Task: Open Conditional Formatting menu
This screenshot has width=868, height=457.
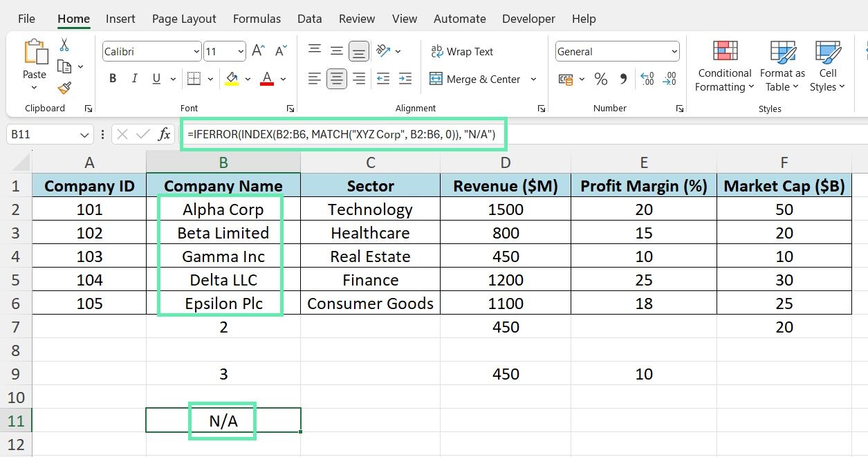Action: pyautogui.click(x=725, y=66)
